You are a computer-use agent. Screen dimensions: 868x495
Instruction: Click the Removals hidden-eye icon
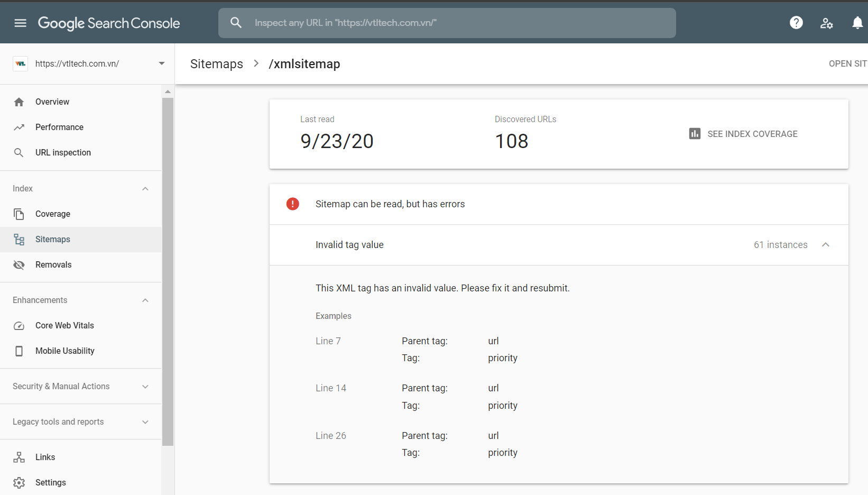(19, 265)
